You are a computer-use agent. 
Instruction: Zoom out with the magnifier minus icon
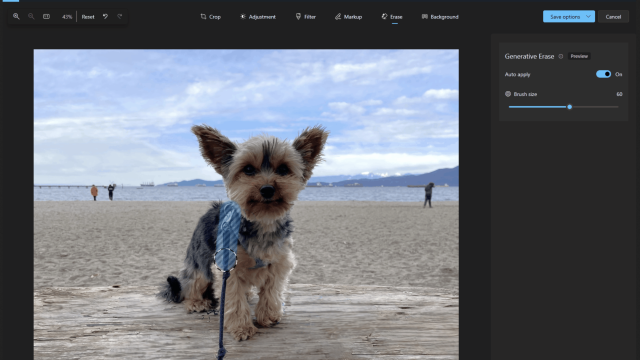click(x=31, y=16)
